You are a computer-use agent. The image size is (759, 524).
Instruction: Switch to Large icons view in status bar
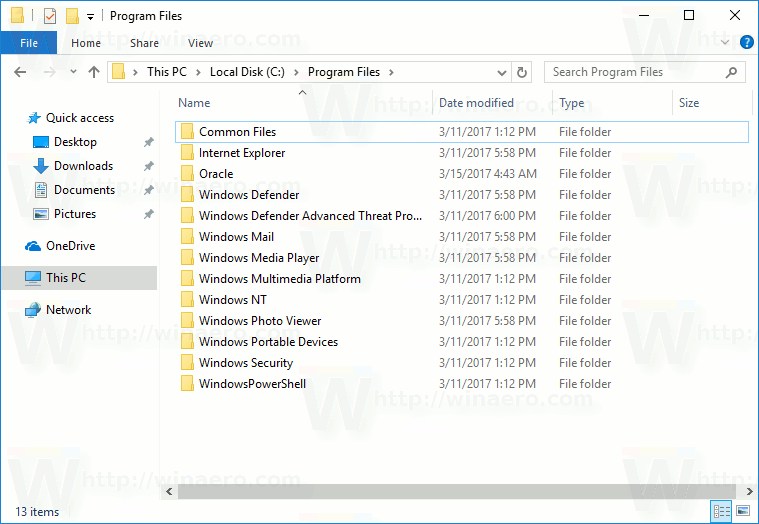[x=743, y=511]
